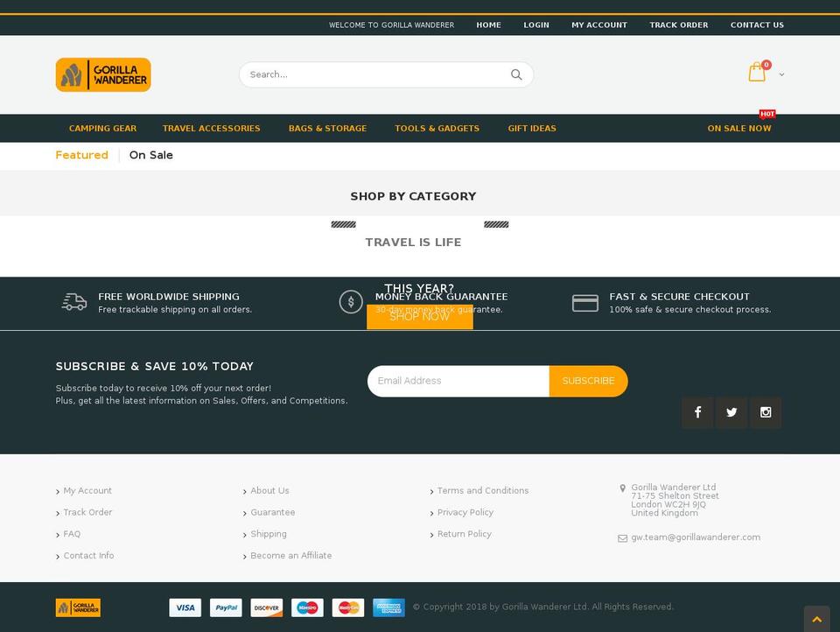Click the Free Worldwide Shipping text
840x632 pixels.
pyautogui.click(x=169, y=297)
